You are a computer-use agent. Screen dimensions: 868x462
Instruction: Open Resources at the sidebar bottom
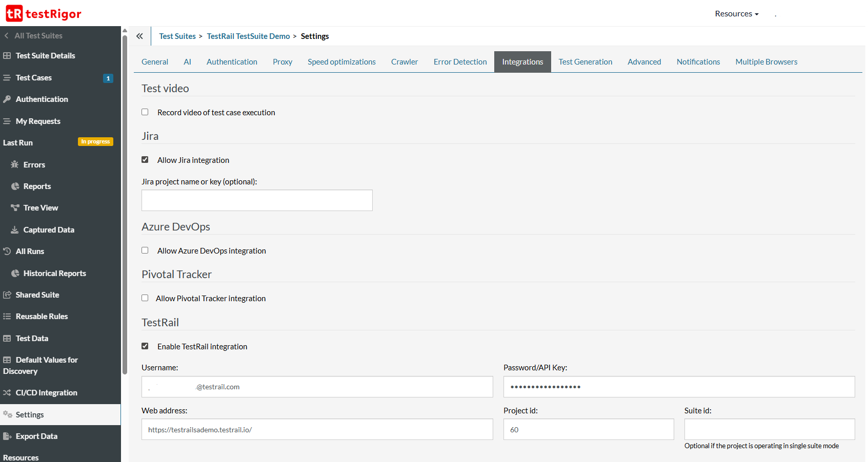[21, 457]
